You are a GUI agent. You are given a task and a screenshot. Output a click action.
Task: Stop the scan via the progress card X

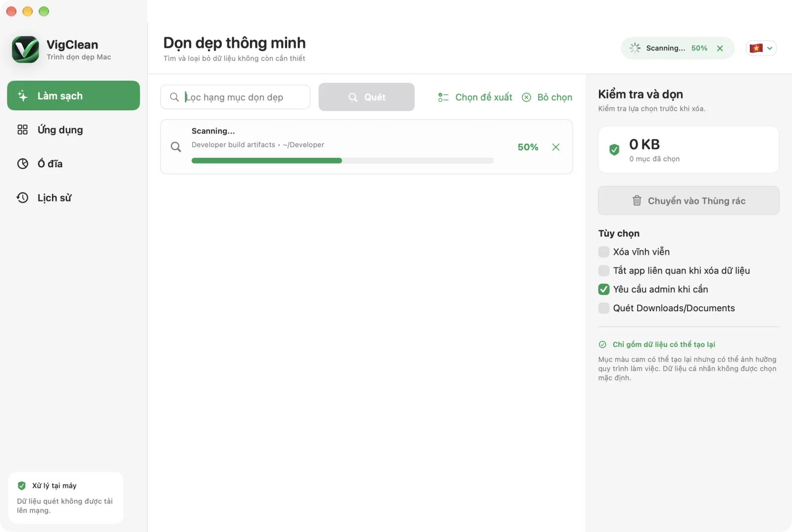coord(556,147)
